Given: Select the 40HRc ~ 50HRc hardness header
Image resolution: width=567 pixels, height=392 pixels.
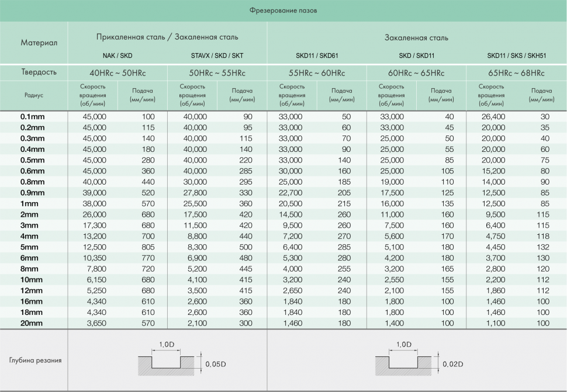Looking at the screenshot, I should pos(117,73).
